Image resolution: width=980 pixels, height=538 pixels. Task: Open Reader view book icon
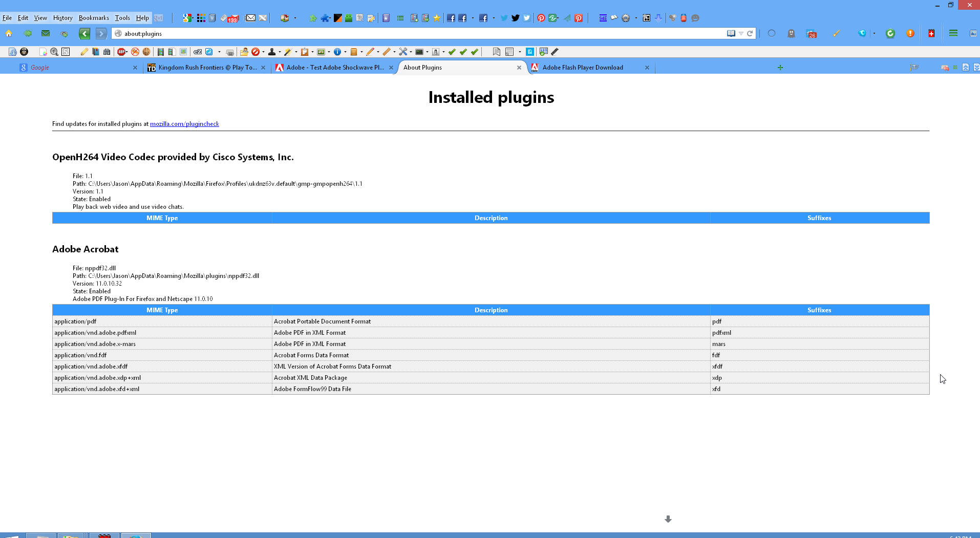point(731,33)
